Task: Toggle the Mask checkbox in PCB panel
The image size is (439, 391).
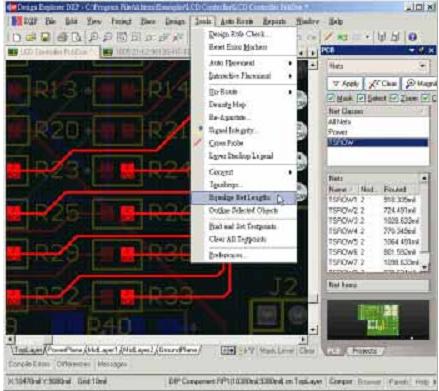Action: click(331, 98)
